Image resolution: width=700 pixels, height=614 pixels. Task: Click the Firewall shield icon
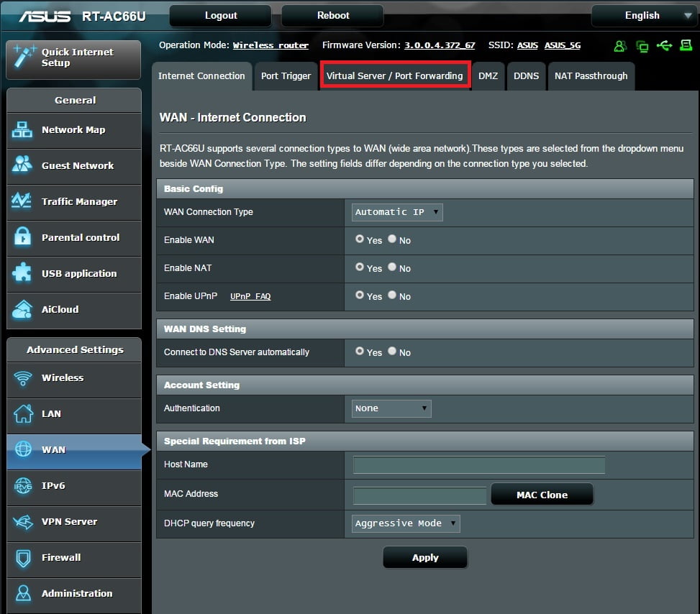tap(23, 558)
